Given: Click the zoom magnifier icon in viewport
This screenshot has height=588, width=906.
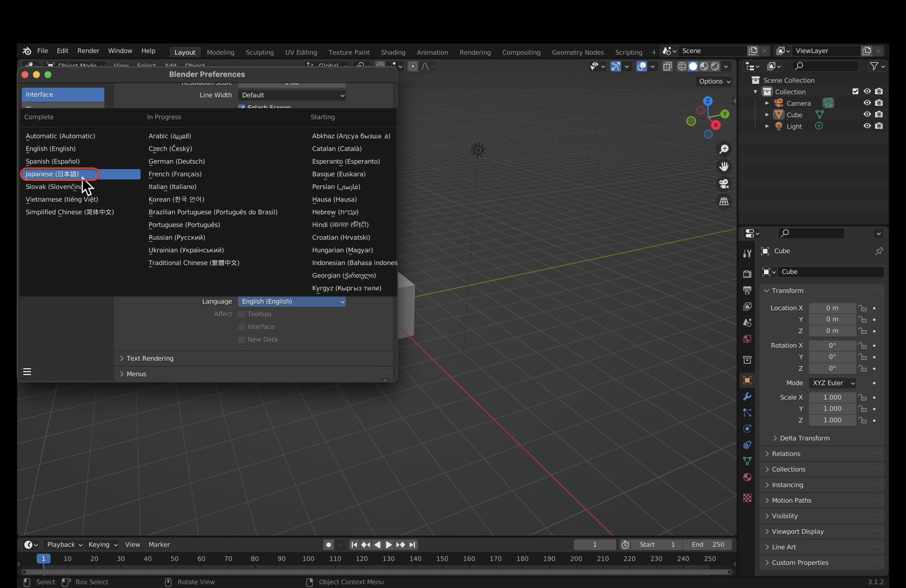Looking at the screenshot, I should click(724, 149).
